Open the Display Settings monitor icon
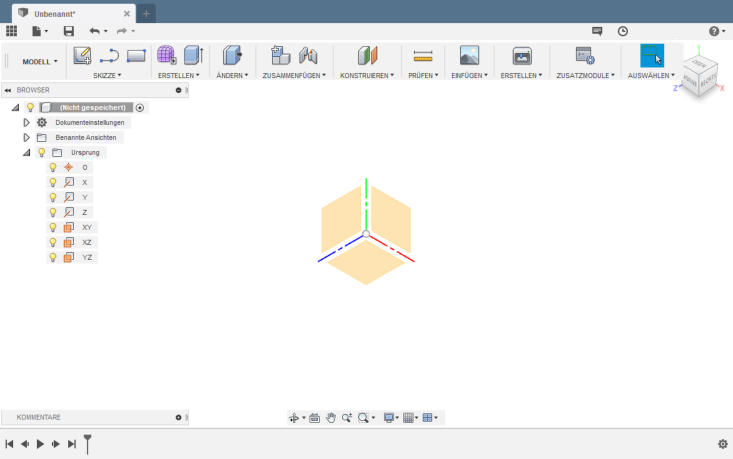The image size is (733, 459). pyautogui.click(x=388, y=418)
